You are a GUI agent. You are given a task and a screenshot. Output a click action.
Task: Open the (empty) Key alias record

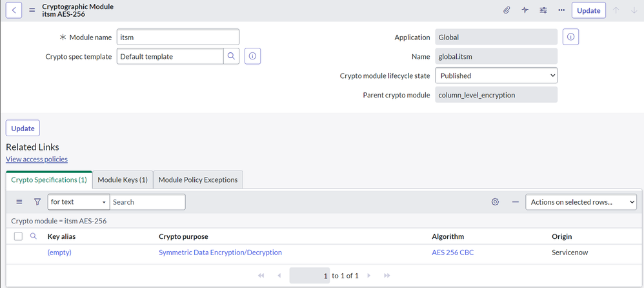pos(59,252)
